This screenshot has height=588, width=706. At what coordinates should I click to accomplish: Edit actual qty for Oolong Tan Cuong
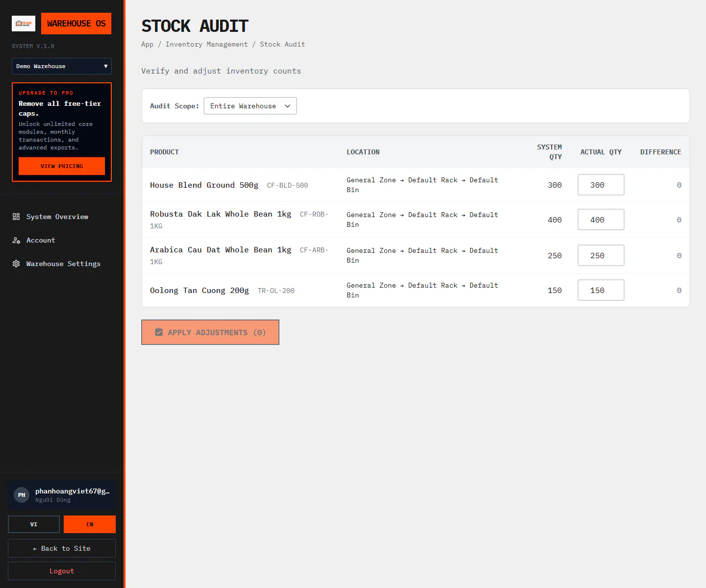(x=601, y=290)
